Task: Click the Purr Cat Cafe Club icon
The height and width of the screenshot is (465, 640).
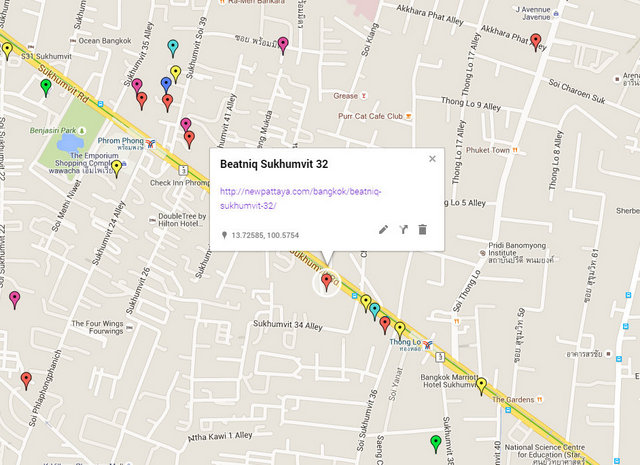Action: pos(408,116)
